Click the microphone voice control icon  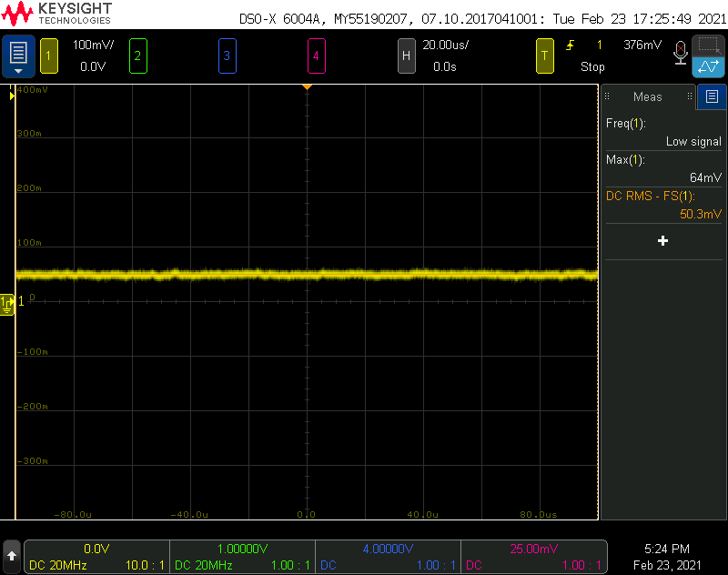[680, 53]
